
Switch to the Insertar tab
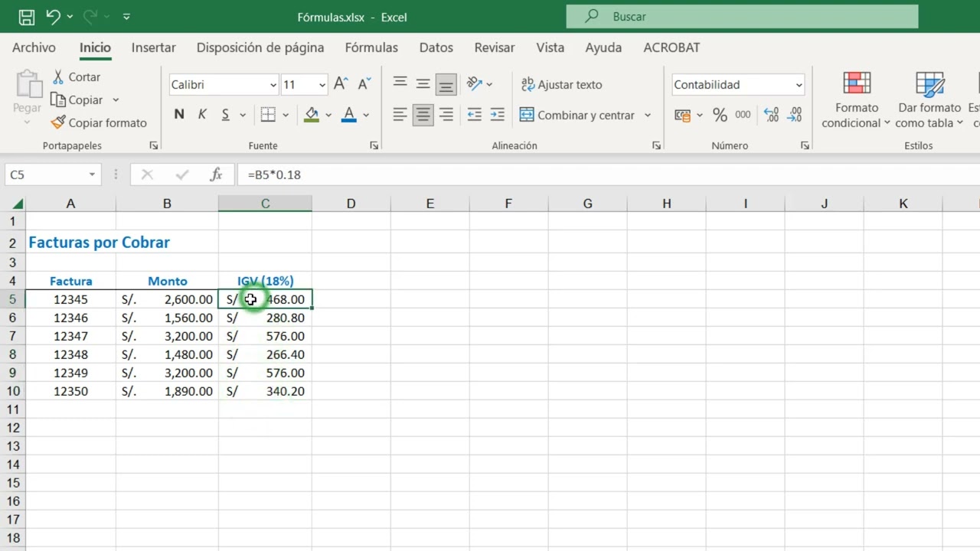(x=153, y=47)
